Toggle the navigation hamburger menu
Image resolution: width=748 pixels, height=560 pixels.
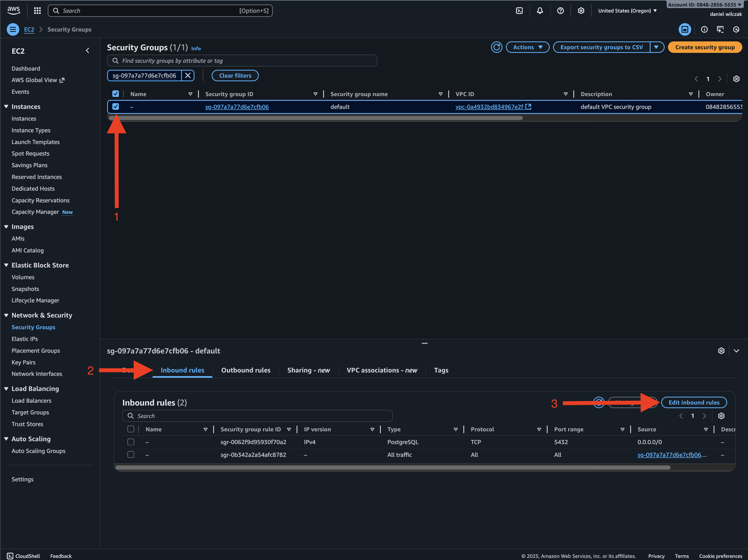pos(13,29)
